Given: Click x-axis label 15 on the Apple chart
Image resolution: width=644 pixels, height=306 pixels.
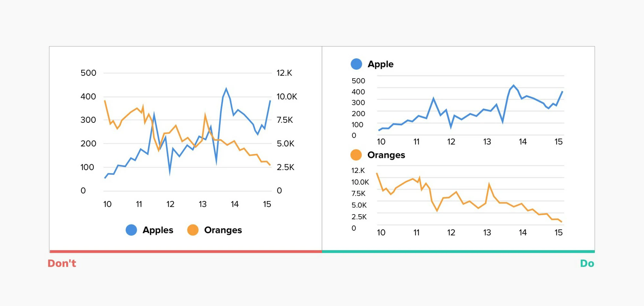Looking at the screenshot, I should (x=558, y=142).
